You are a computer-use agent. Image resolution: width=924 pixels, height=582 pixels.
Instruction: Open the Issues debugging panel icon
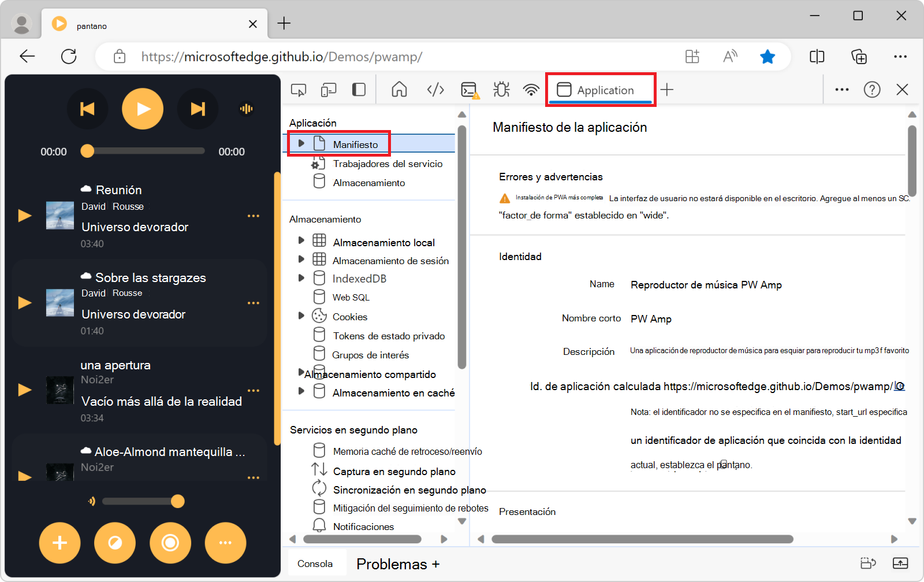tap(501, 90)
